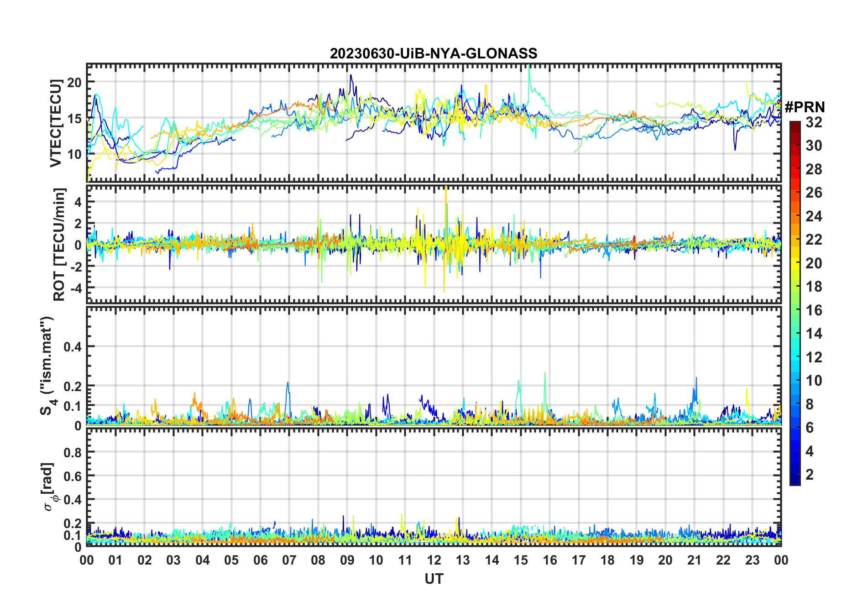Click the "07" hour tick on the UT axis

(x=289, y=560)
